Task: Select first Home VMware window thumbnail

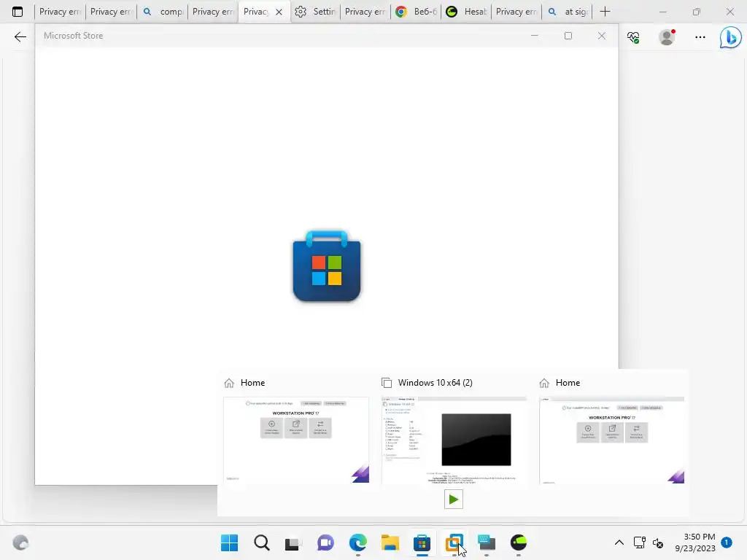Action: (296, 440)
